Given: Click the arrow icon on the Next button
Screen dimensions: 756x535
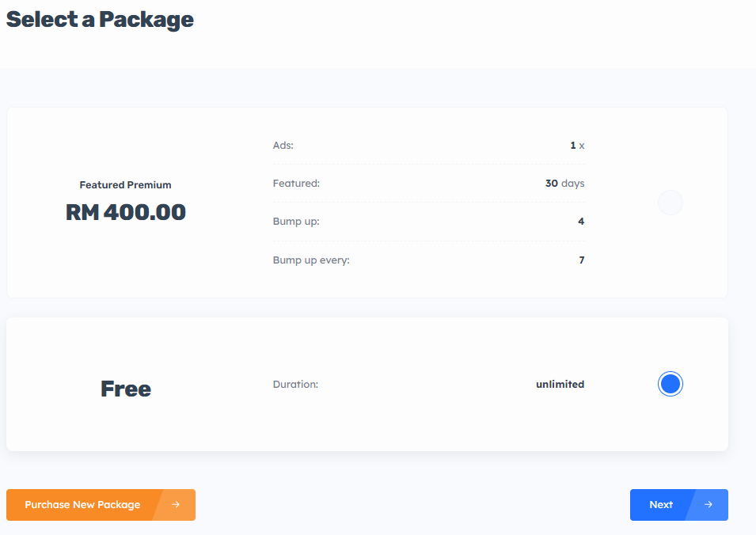Looking at the screenshot, I should [708, 505].
